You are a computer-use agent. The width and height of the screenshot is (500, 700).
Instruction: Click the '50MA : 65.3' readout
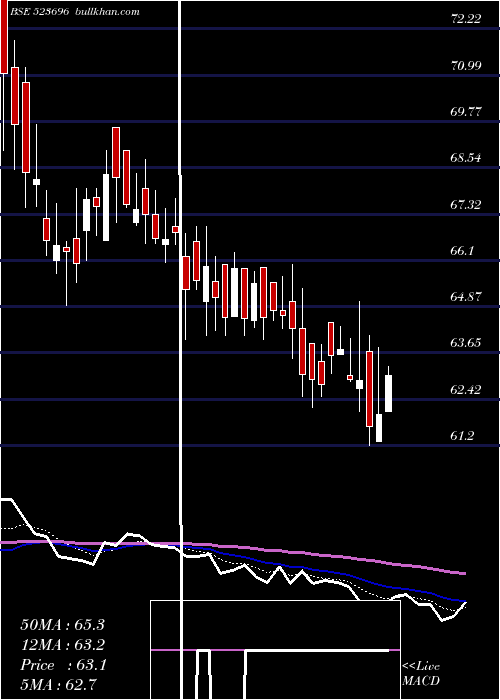[x=62, y=625]
